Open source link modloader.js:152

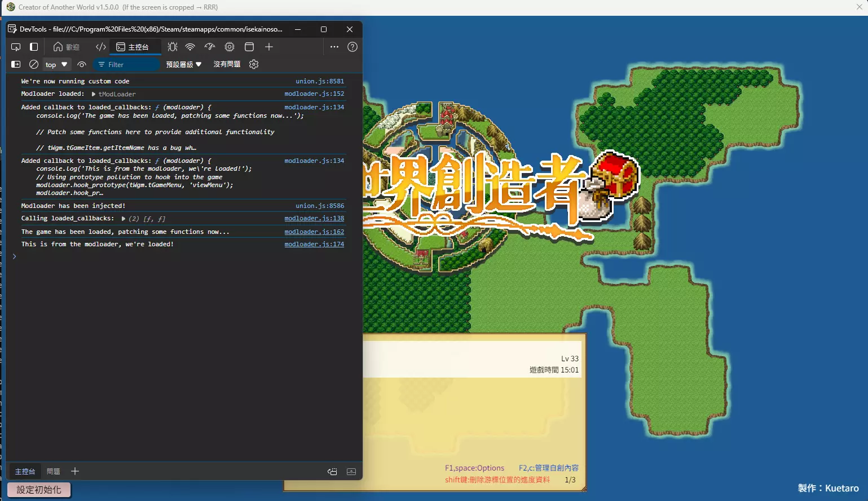[314, 94]
